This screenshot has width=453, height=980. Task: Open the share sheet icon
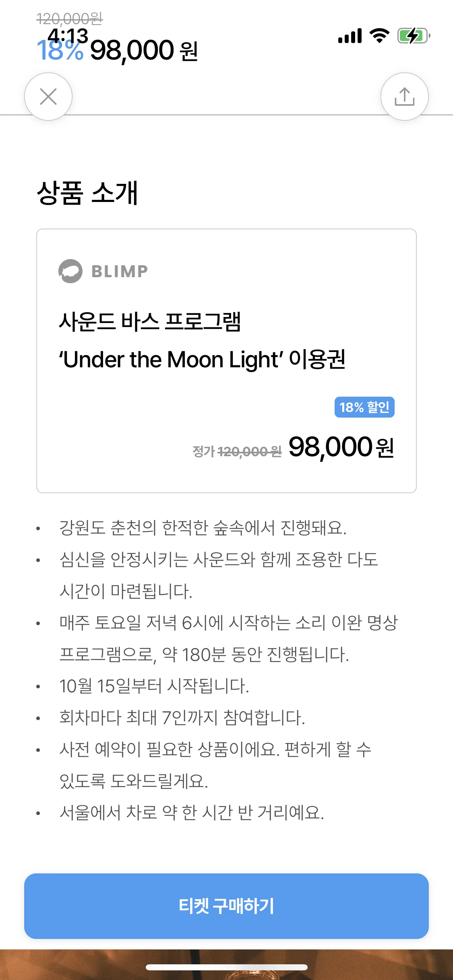pyautogui.click(x=404, y=97)
